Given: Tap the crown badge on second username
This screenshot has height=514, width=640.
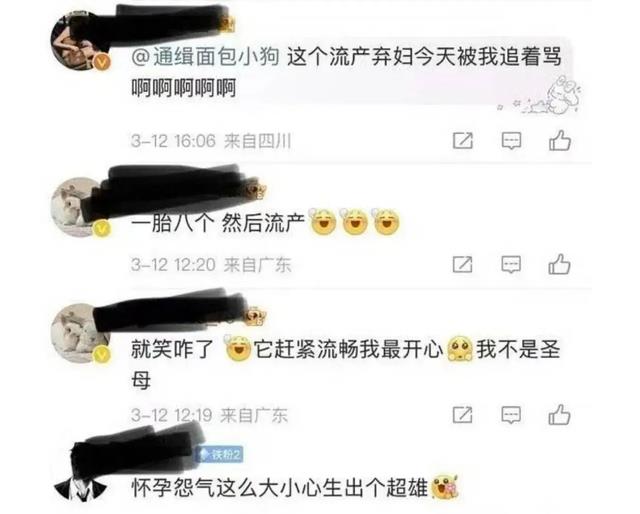Looking at the screenshot, I should coord(257,190).
